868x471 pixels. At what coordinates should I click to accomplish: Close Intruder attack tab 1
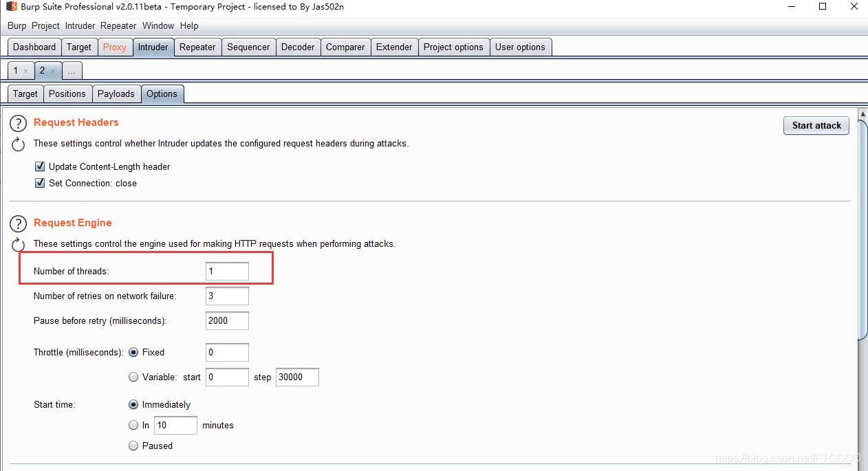25,71
